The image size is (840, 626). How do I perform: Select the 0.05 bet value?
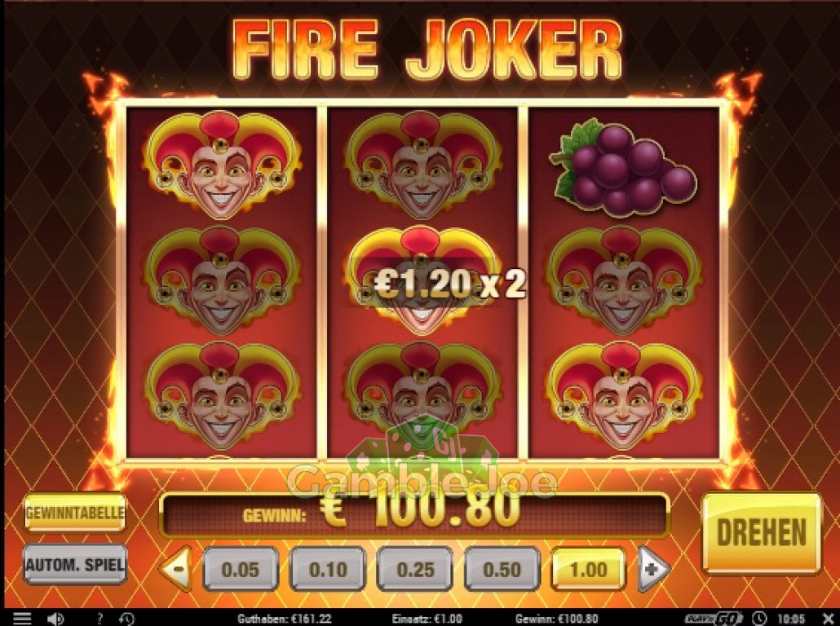click(241, 569)
